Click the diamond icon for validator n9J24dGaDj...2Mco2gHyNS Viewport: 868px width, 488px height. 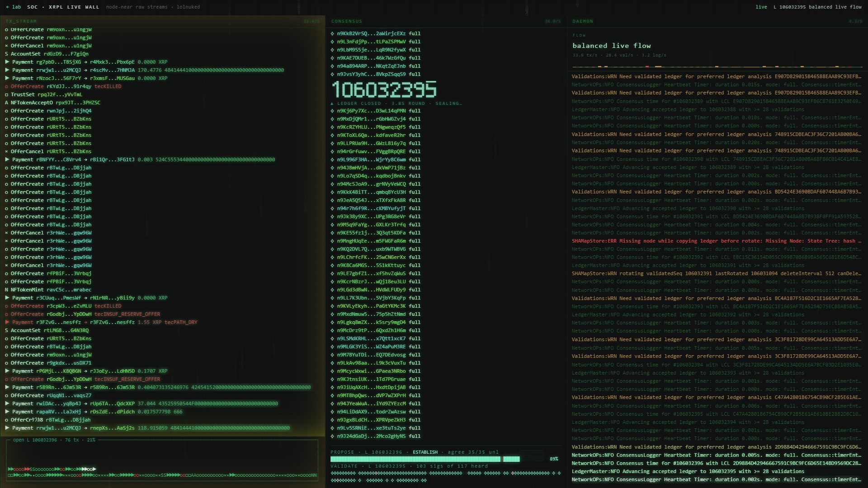pos(333,436)
